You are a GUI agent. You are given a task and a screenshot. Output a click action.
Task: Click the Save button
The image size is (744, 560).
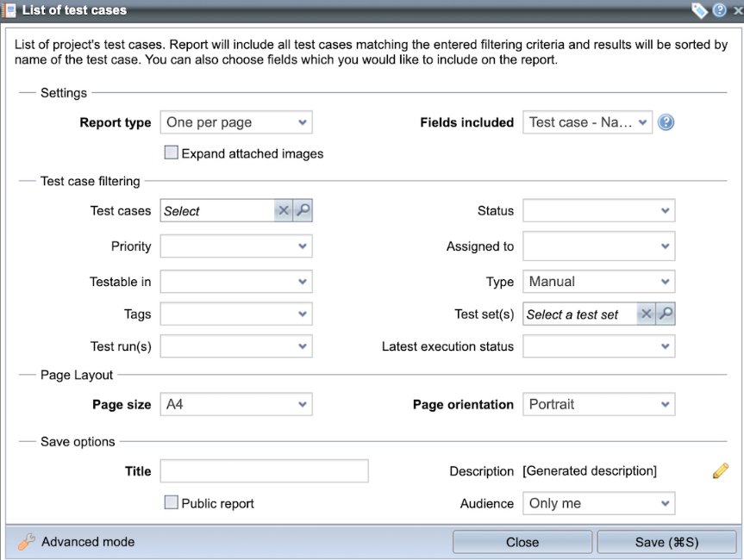(x=666, y=542)
